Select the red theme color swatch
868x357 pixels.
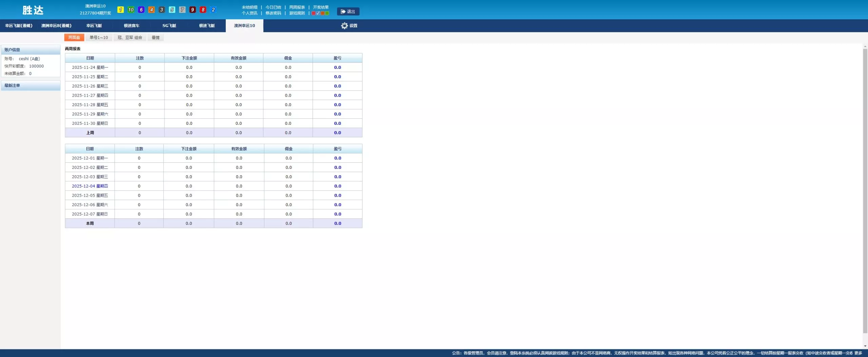point(314,13)
